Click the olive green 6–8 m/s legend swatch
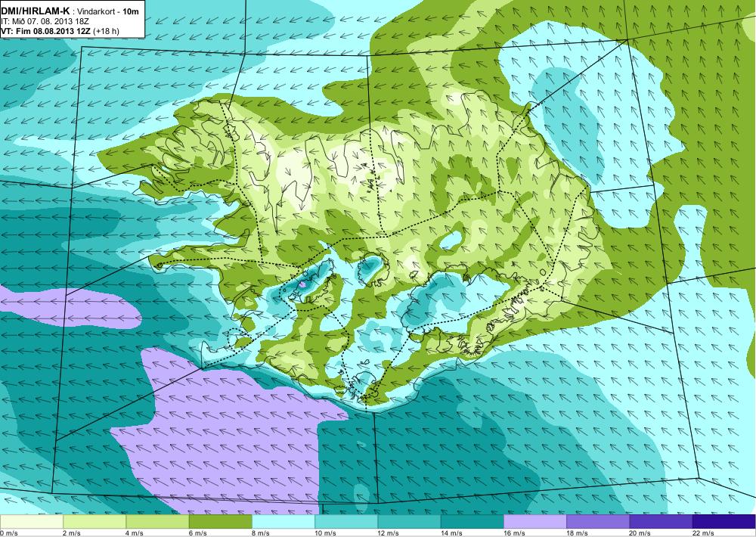This screenshot has width=756, height=537. coord(220,522)
